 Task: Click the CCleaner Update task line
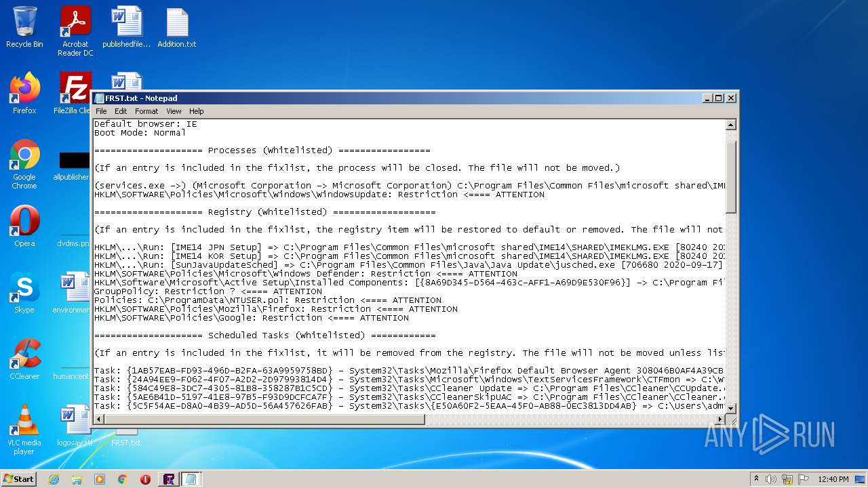[x=409, y=388]
